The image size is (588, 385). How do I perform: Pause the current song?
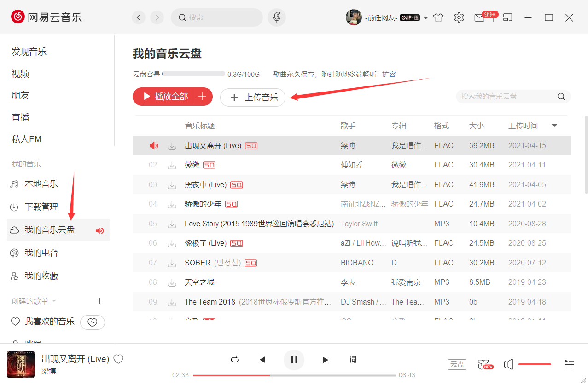point(294,360)
